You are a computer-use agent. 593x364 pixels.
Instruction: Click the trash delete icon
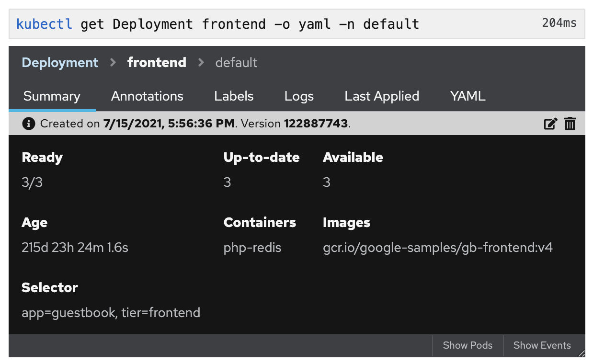coord(570,124)
